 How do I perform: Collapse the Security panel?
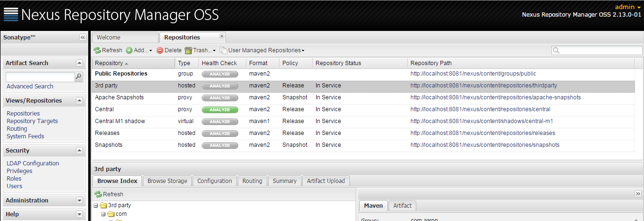[x=79, y=151]
